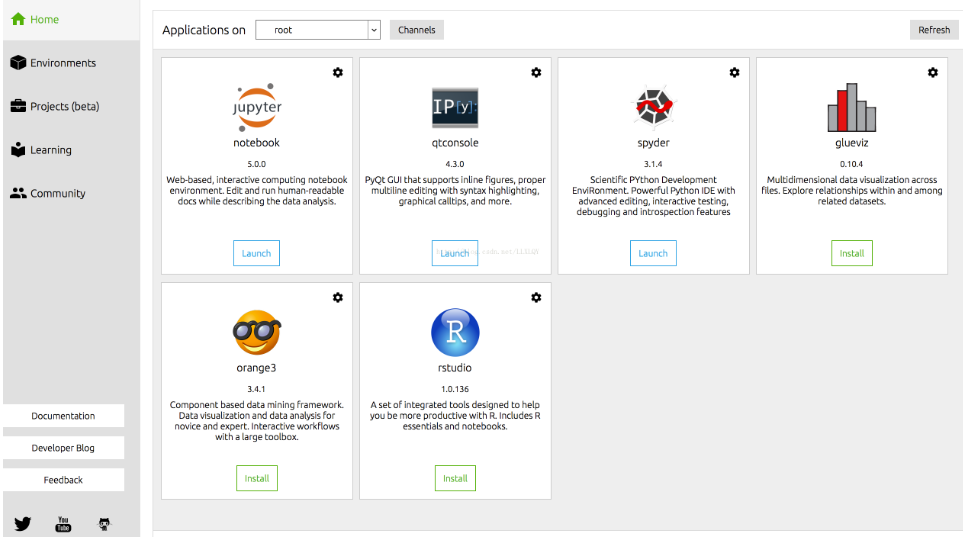
Task: Click the glueviz bar chart logo
Action: coord(852,107)
